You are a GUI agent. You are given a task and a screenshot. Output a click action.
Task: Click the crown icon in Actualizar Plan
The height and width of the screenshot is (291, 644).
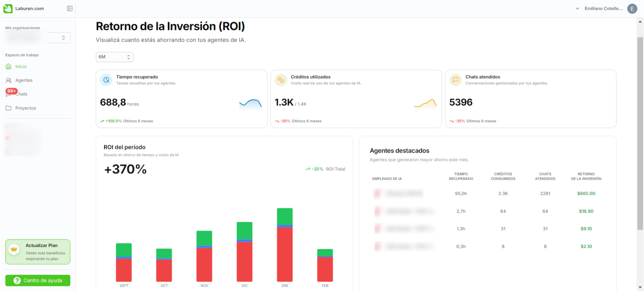click(14, 249)
